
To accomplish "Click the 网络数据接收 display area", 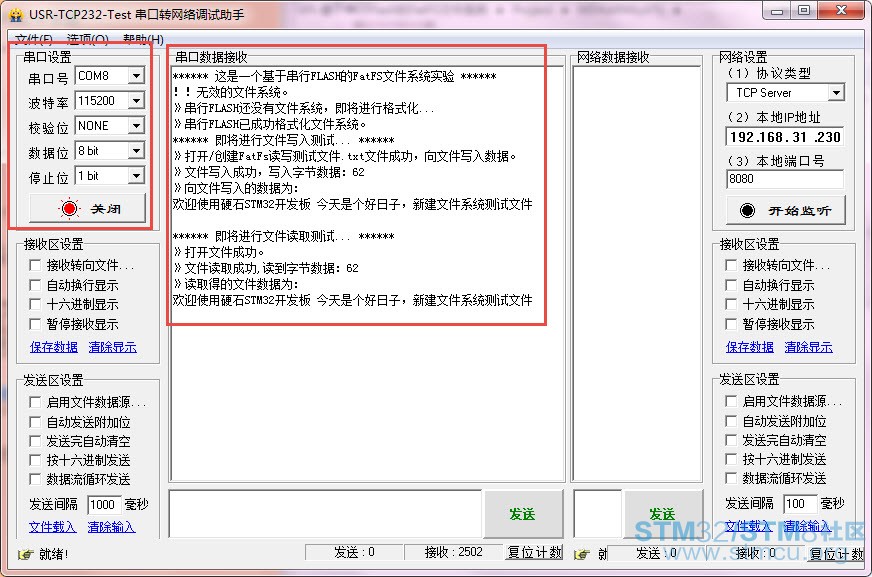I will pyautogui.click(x=637, y=273).
